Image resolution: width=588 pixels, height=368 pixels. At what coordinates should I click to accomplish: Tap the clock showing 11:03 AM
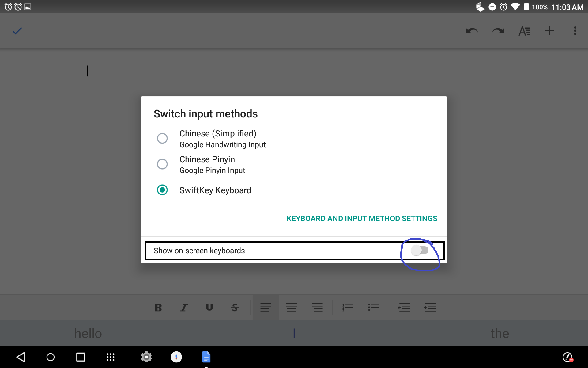click(x=567, y=7)
